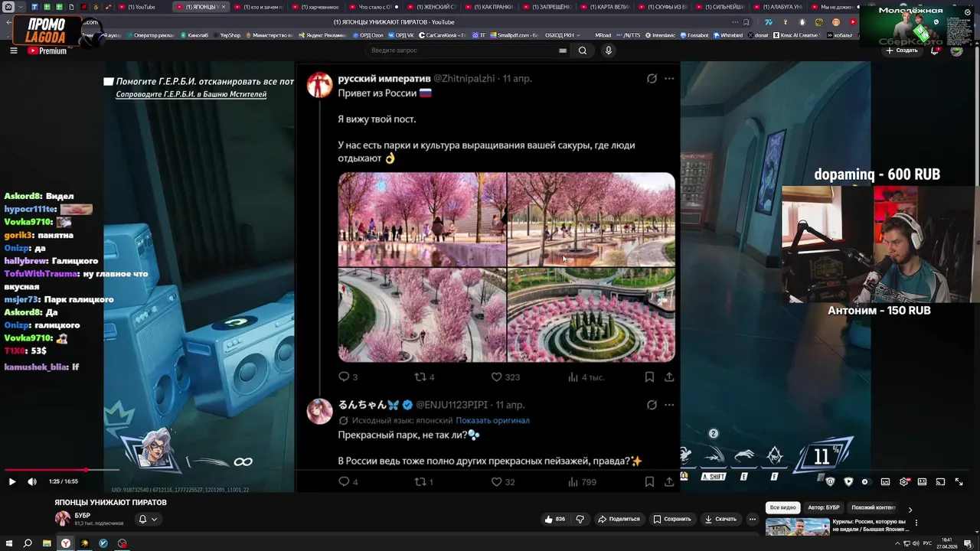Cast video with the Cast icon
This screenshot has height=551, width=980.
(x=940, y=481)
